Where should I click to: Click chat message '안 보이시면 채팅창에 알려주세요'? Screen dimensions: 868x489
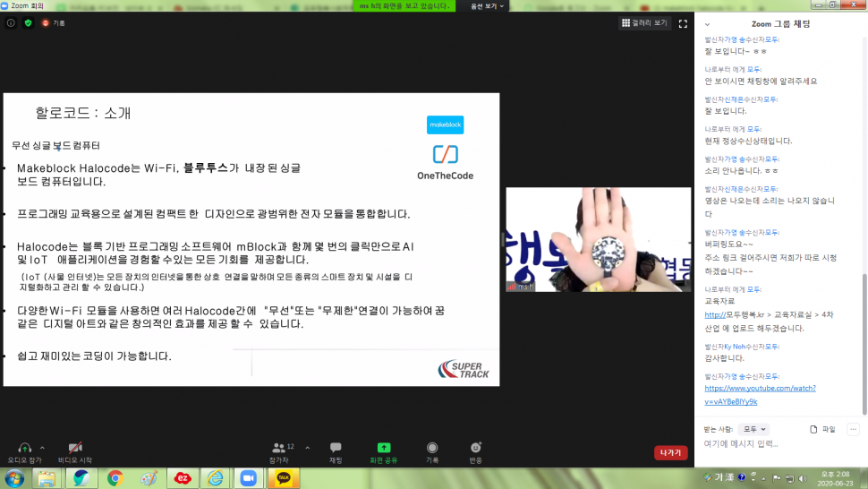click(x=761, y=81)
